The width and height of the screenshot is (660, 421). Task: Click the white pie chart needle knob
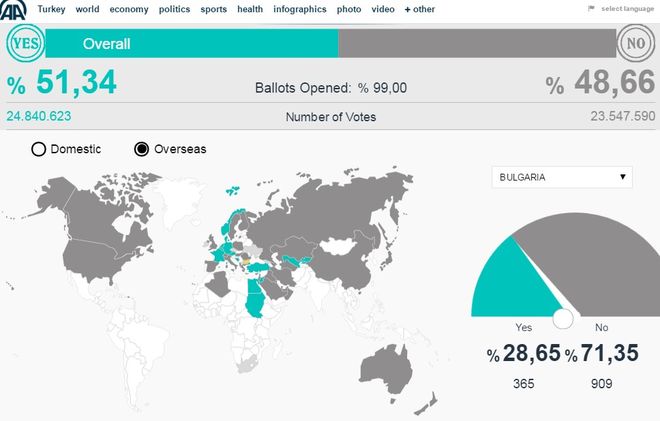pos(563,318)
